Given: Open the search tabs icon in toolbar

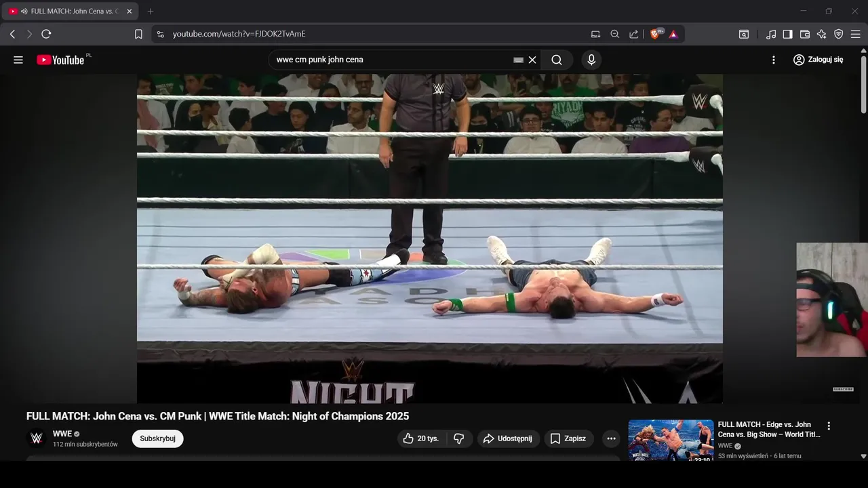Looking at the screenshot, I should pyautogui.click(x=744, y=34).
